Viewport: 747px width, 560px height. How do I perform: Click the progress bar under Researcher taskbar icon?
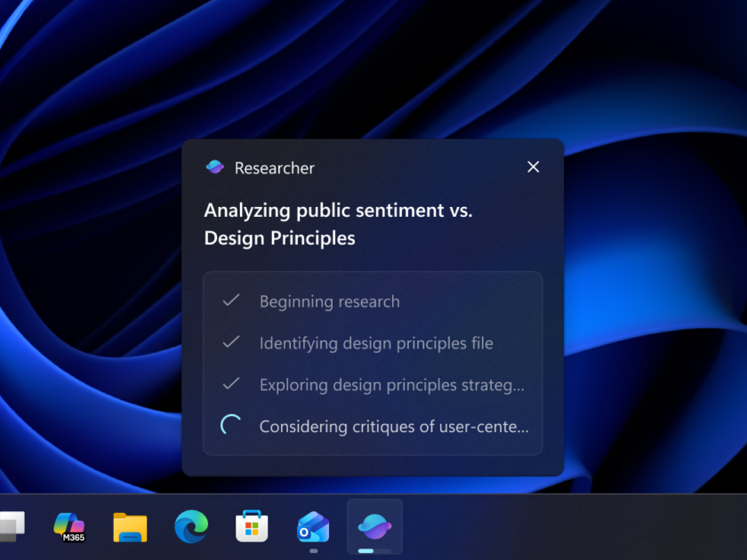[374, 551]
